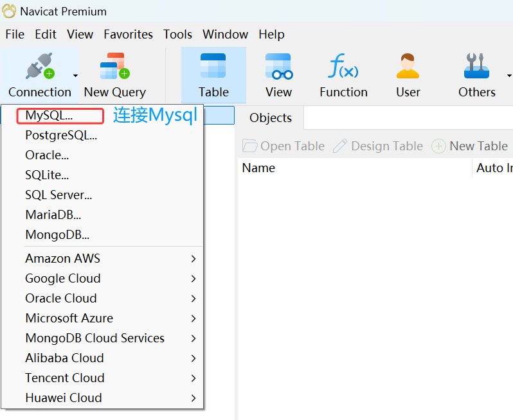Select the Table toolbar icon
This screenshot has width=513, height=420.
(x=213, y=66)
